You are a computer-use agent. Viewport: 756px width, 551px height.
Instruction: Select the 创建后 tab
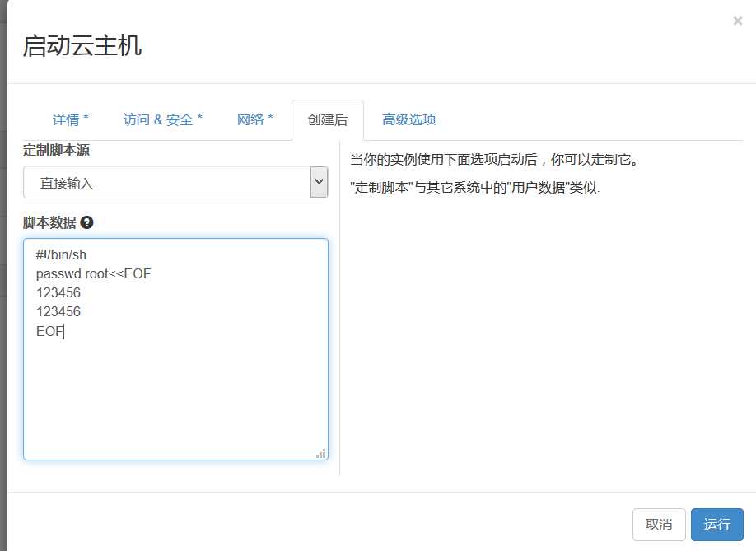(328, 119)
